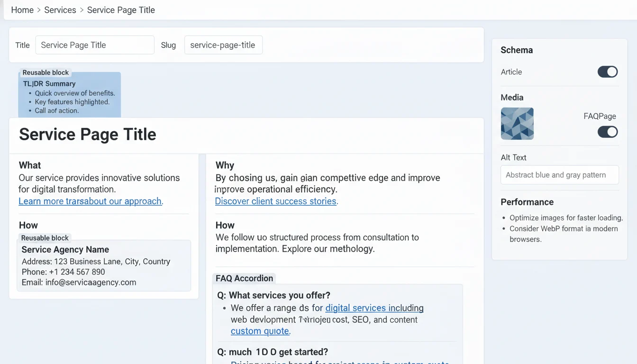Select Optimize images for faster loading tip
Screen dimensions: 637x364
click(566, 218)
